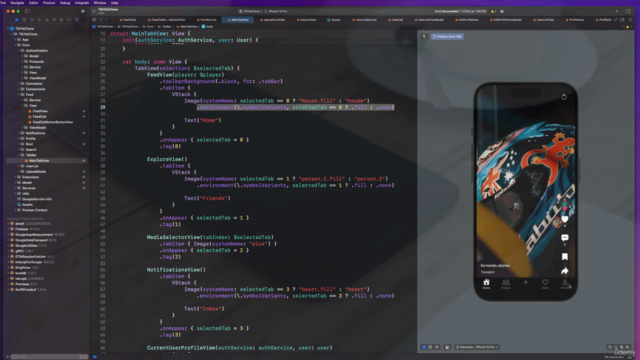This screenshot has height=360, width=640.
Task: Open the Source Control navigator icon
Action: 24,20
